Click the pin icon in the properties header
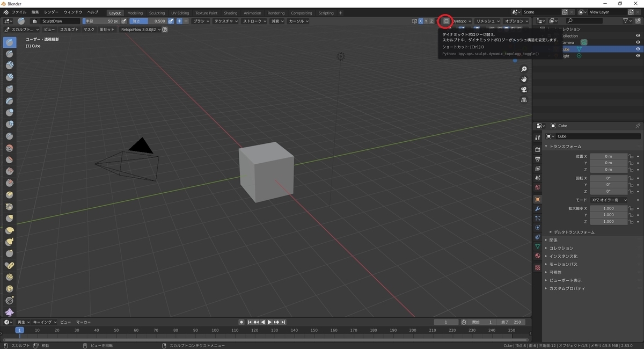 point(638,126)
